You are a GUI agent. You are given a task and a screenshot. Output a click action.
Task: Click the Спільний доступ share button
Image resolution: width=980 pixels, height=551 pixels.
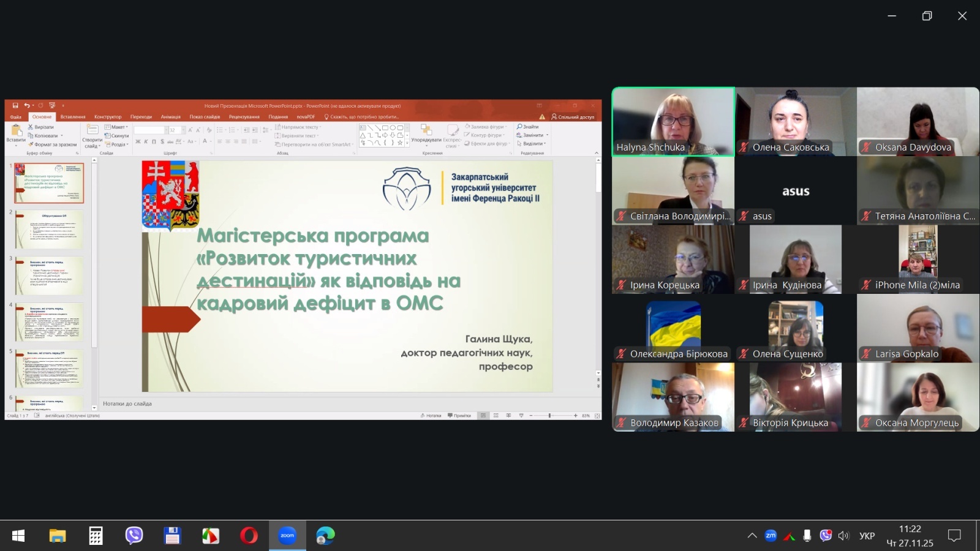pyautogui.click(x=573, y=116)
